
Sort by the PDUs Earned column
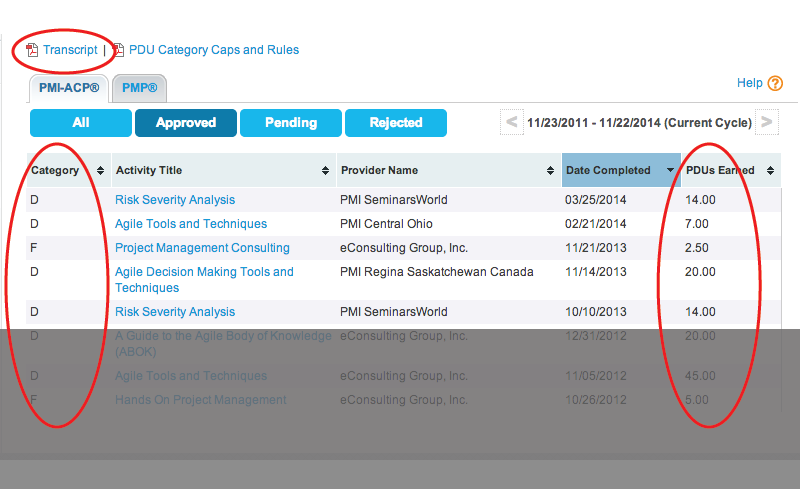click(x=731, y=170)
